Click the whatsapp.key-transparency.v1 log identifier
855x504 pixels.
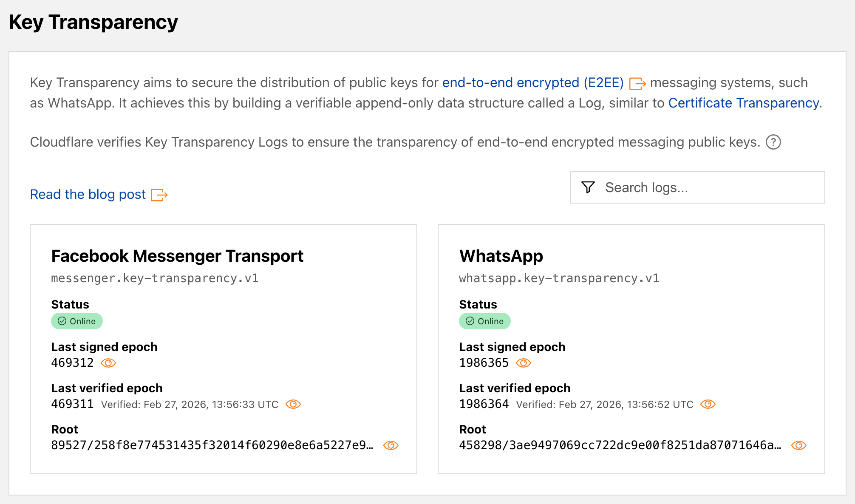tap(559, 278)
